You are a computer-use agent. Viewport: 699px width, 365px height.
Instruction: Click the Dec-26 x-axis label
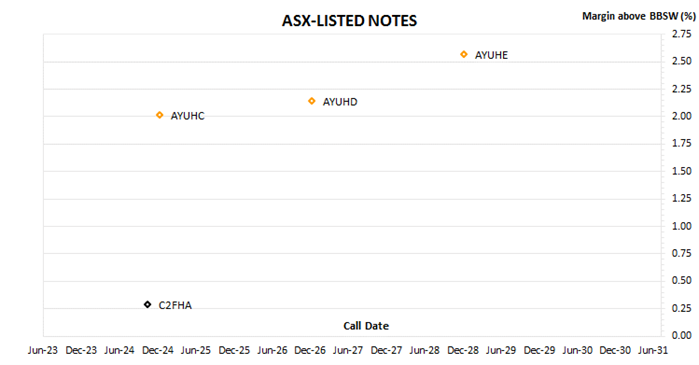310,350
